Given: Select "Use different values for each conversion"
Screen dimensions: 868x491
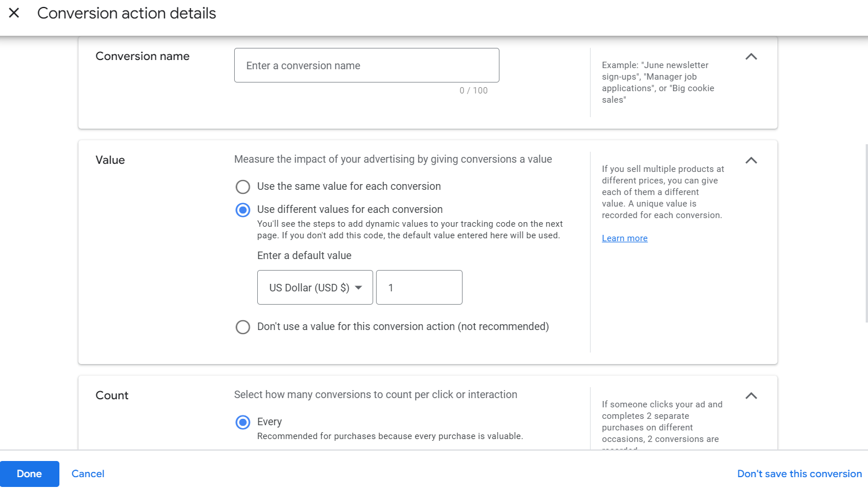Looking at the screenshot, I should point(243,210).
